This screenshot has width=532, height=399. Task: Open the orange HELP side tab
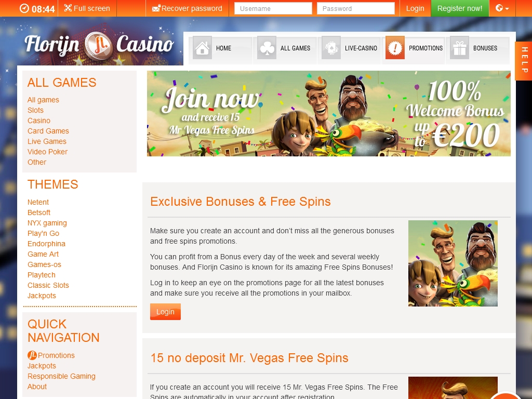(524, 61)
